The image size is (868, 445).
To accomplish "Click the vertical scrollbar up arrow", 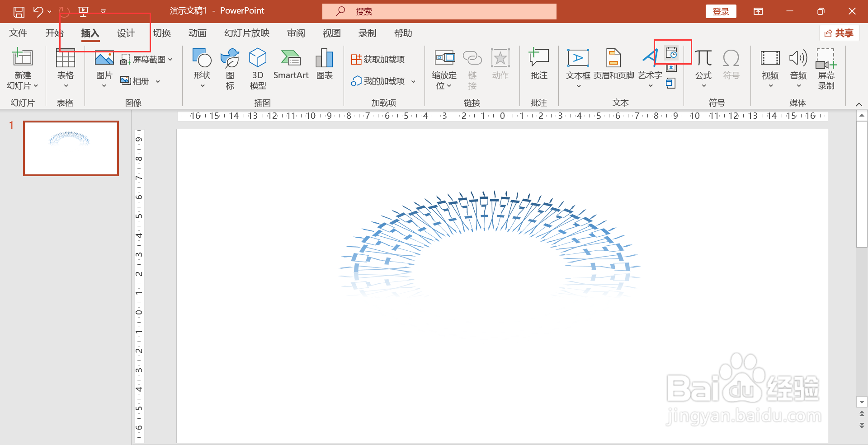I will (x=862, y=115).
